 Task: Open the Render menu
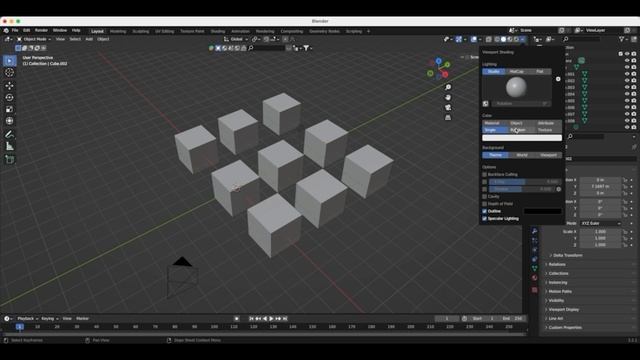[x=41, y=31]
